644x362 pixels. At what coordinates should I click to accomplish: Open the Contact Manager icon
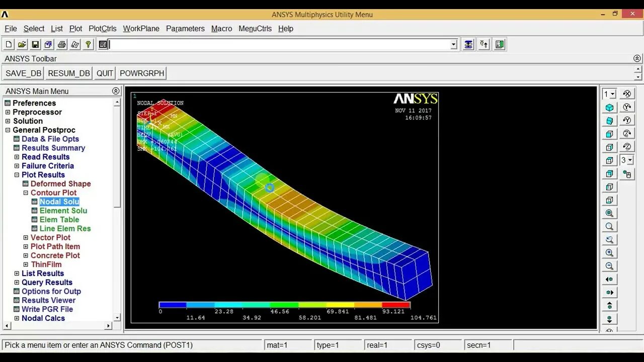(500, 44)
